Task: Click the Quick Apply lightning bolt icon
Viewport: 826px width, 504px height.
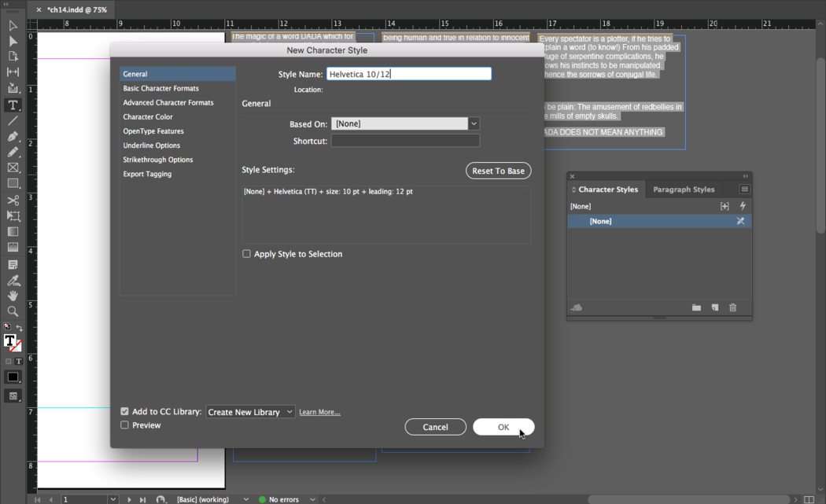Action: tap(742, 206)
